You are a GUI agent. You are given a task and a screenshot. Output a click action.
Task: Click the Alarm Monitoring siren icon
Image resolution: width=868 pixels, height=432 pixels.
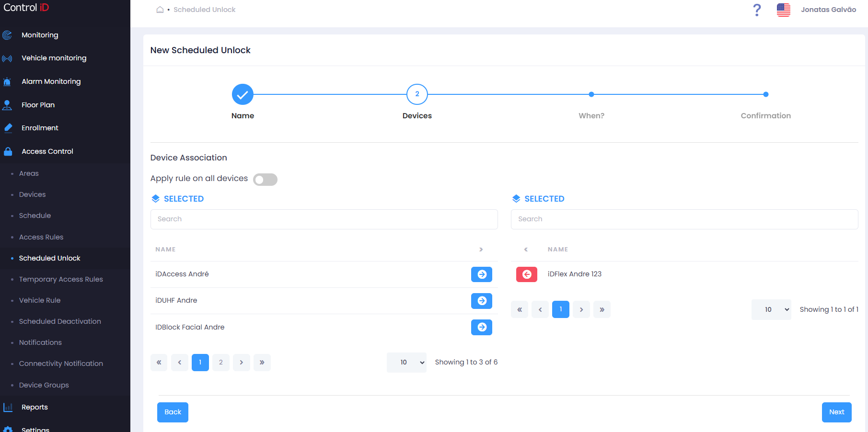7,82
